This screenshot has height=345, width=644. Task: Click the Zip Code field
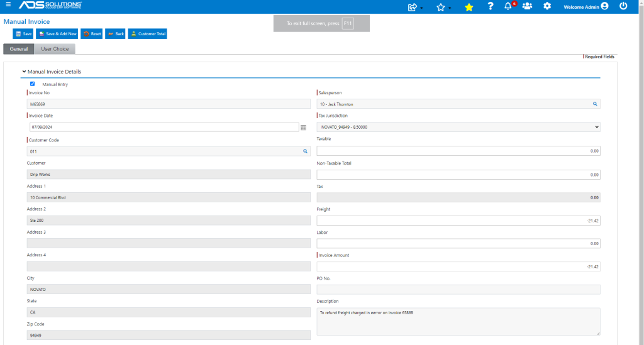coord(169,335)
